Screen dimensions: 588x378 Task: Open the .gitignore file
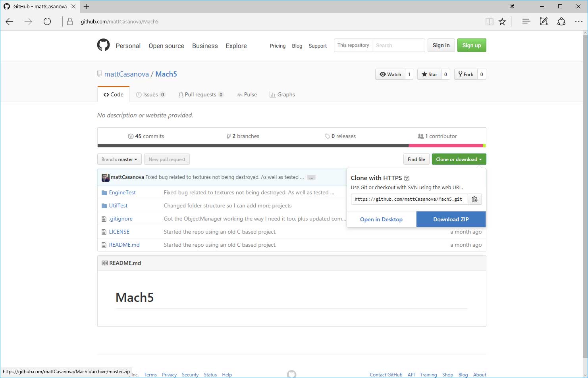tap(121, 219)
